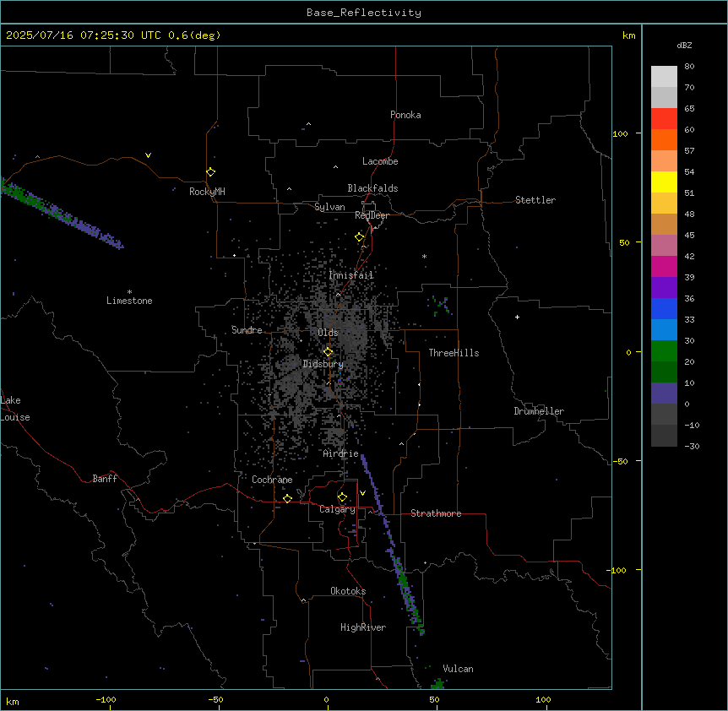Click the asterisk marker above Limestone label
The width and height of the screenshot is (728, 711).
tap(129, 292)
